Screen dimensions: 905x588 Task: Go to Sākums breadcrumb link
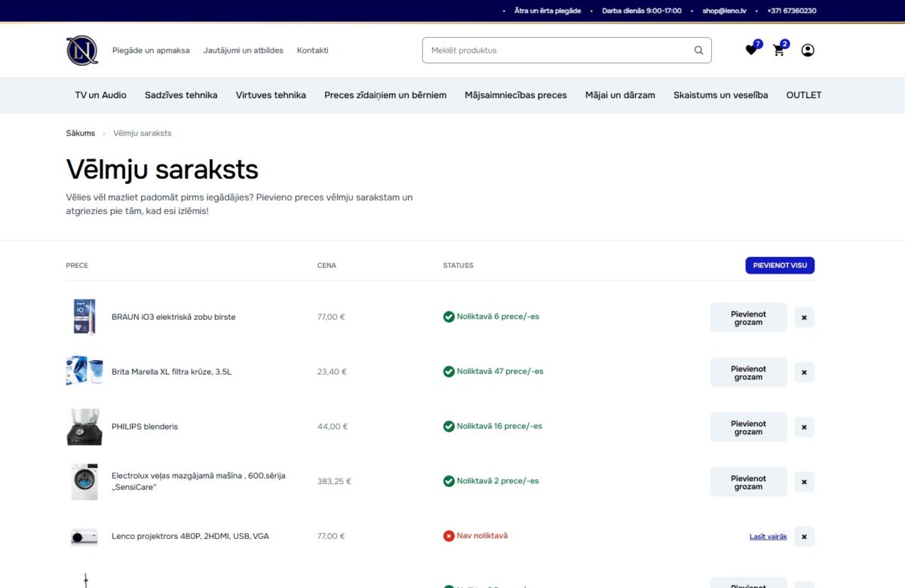point(81,133)
